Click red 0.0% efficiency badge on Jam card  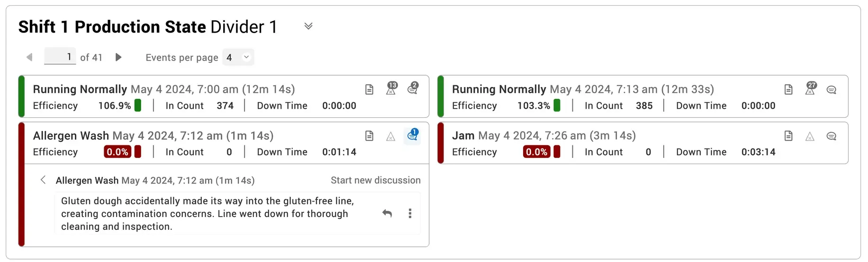point(537,152)
